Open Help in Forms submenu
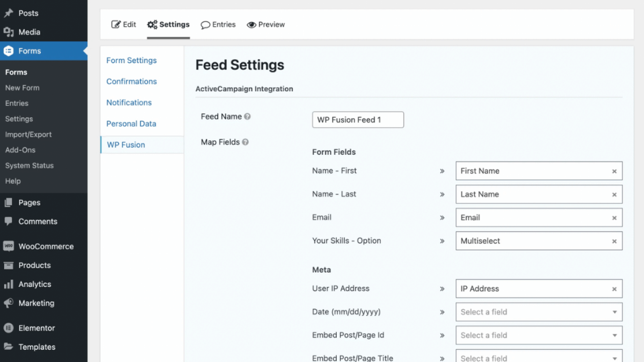 (13, 181)
